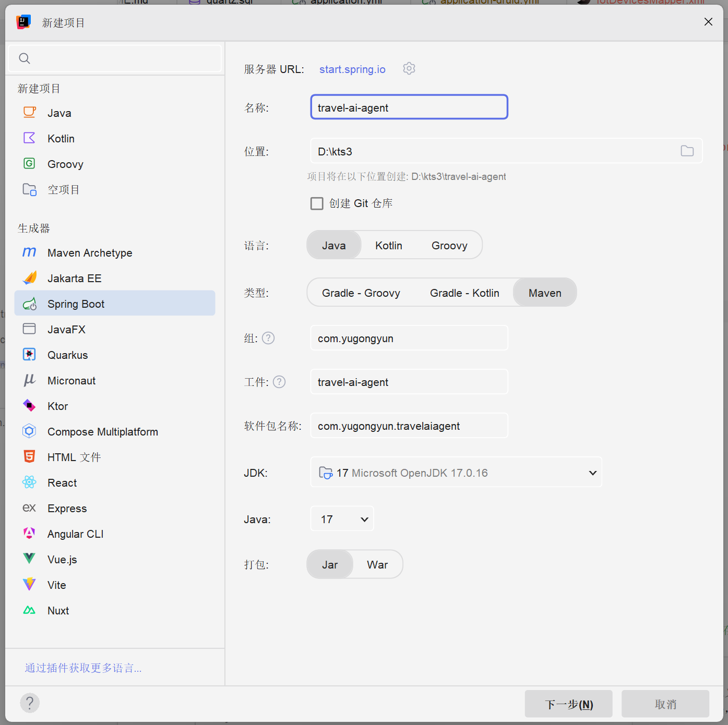Select Micronaut in generator list
728x725 pixels.
115,380
